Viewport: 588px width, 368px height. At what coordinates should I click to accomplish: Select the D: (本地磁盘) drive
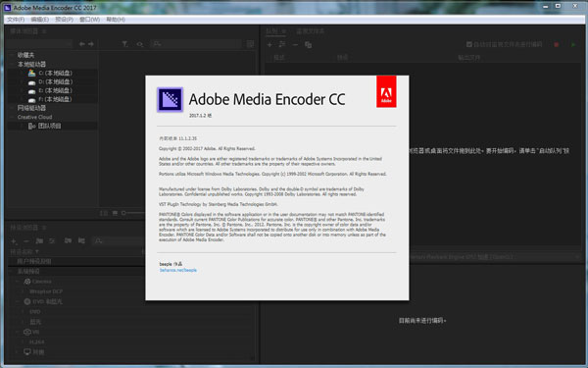coord(56,81)
